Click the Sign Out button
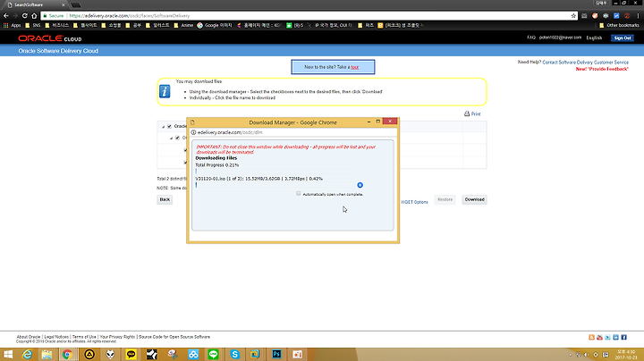The height and width of the screenshot is (361, 644). click(x=623, y=38)
